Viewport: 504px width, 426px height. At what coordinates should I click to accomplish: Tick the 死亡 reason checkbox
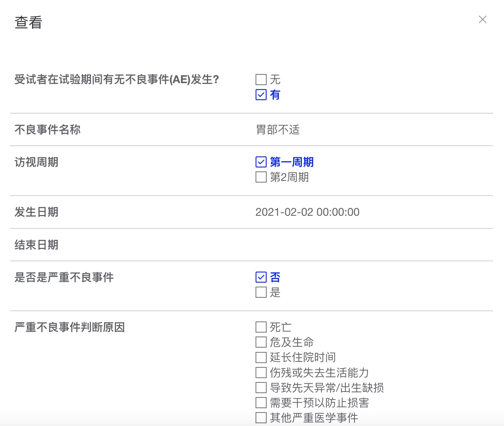[261, 327]
